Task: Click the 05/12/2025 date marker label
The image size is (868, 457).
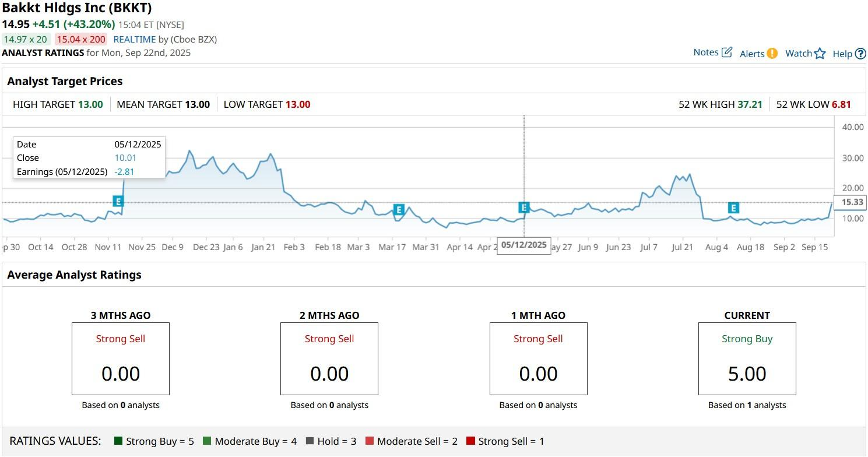Action: [523, 245]
